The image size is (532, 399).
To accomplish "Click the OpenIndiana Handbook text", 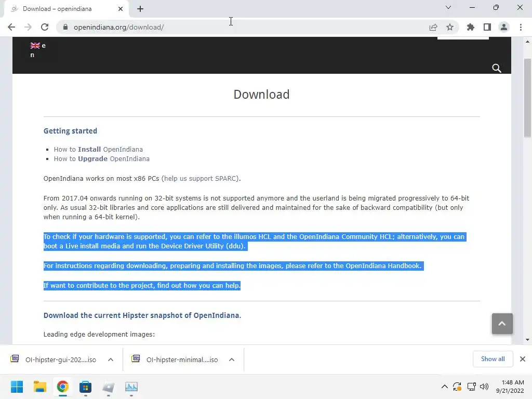I will [383, 265].
